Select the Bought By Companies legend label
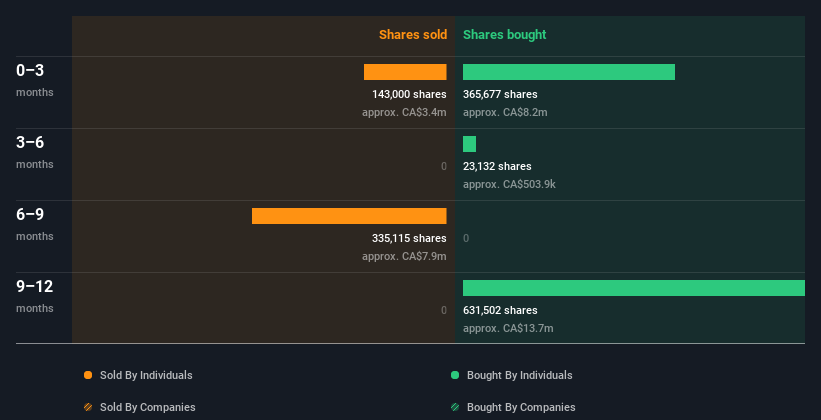This screenshot has height=420, width=821. (521, 407)
